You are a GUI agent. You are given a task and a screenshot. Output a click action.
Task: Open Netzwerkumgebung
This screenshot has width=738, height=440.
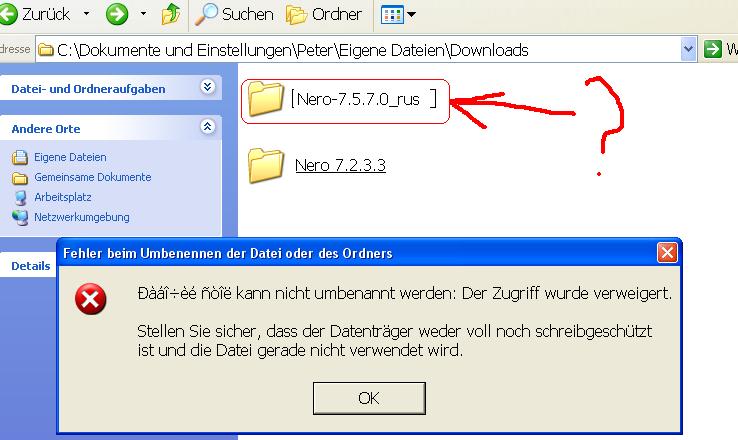(x=81, y=217)
